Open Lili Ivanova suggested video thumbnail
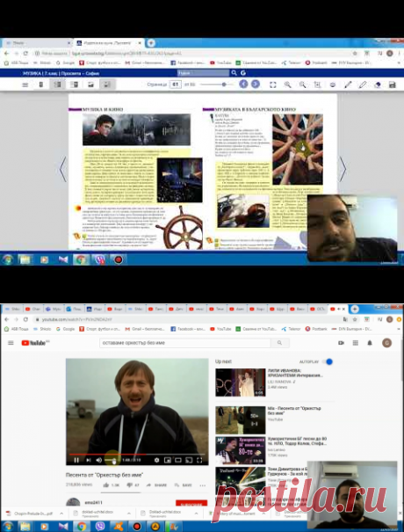The width and height of the screenshot is (404, 532). (241, 382)
